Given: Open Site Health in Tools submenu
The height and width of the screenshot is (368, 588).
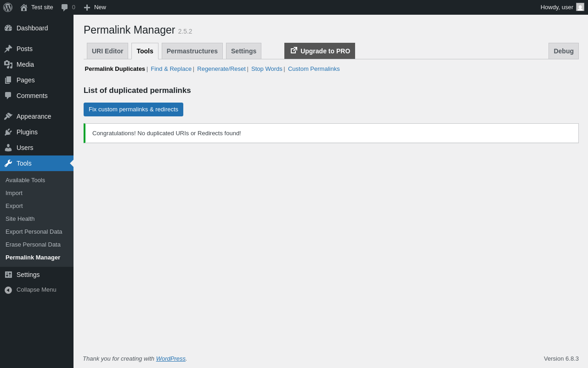Looking at the screenshot, I should (x=20, y=219).
